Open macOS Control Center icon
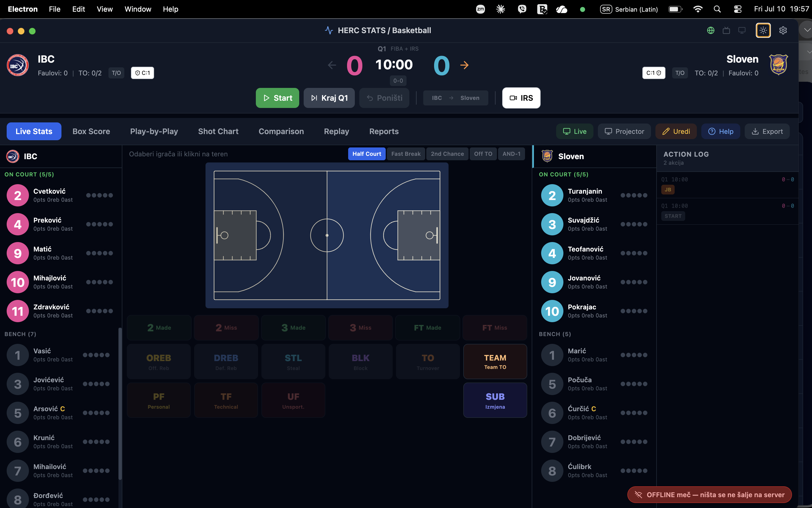Image resolution: width=812 pixels, height=508 pixels. coord(737,9)
